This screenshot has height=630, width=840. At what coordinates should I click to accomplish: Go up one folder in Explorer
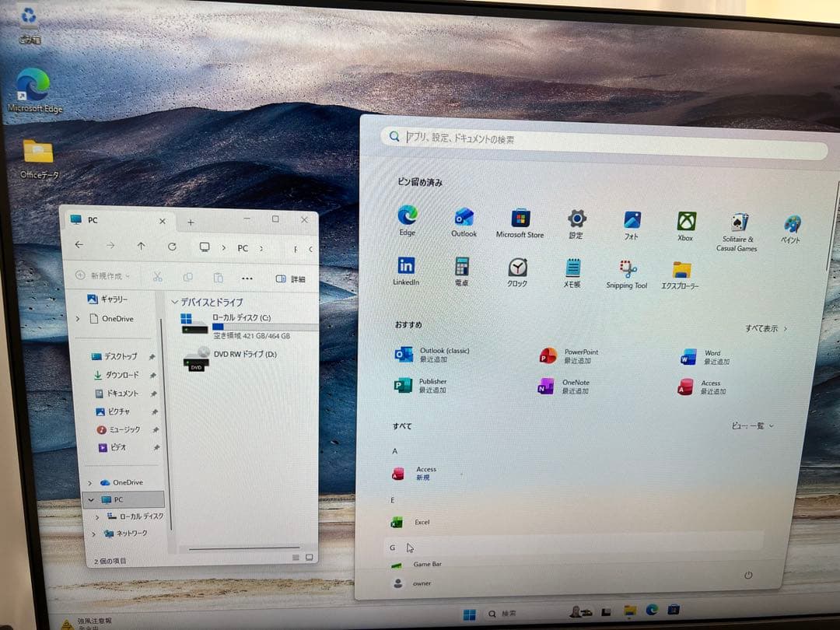pos(141,246)
